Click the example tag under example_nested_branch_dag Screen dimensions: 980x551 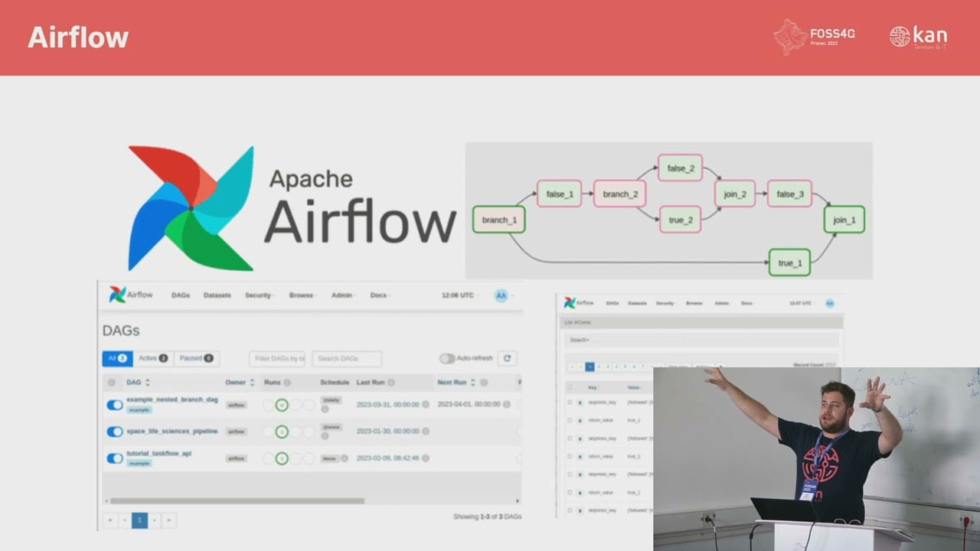[x=139, y=409]
